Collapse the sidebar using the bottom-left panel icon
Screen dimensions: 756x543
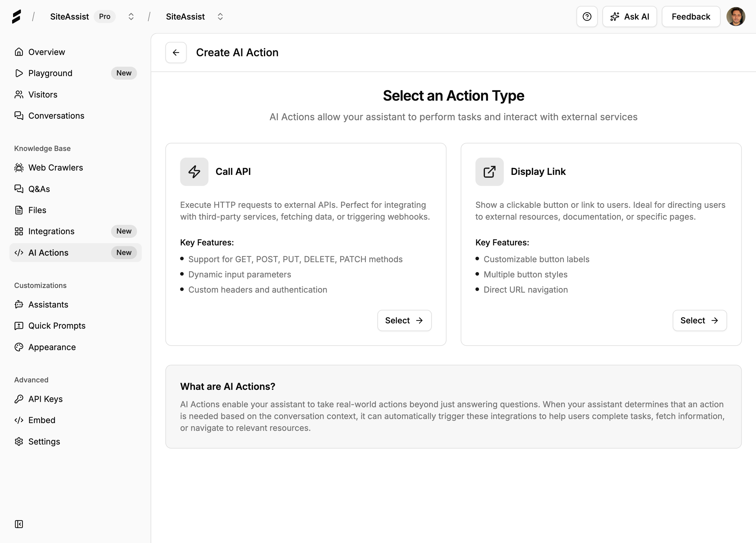pyautogui.click(x=19, y=524)
